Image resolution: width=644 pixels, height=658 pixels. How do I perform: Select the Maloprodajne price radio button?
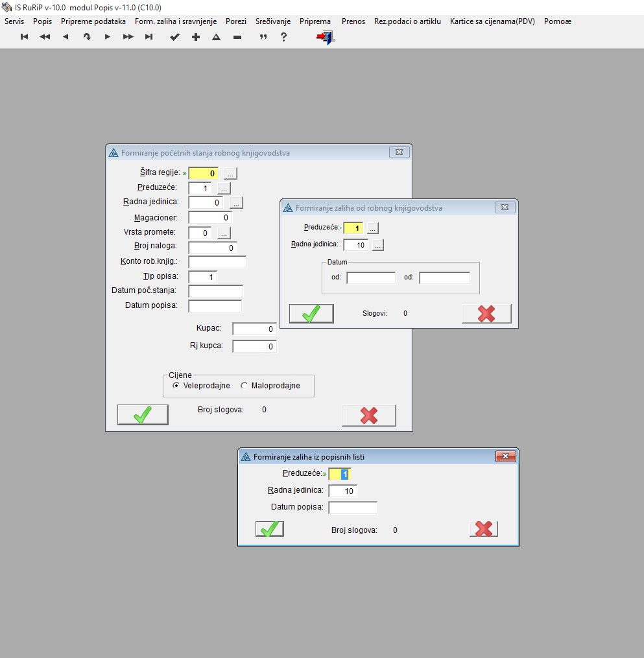tap(244, 386)
